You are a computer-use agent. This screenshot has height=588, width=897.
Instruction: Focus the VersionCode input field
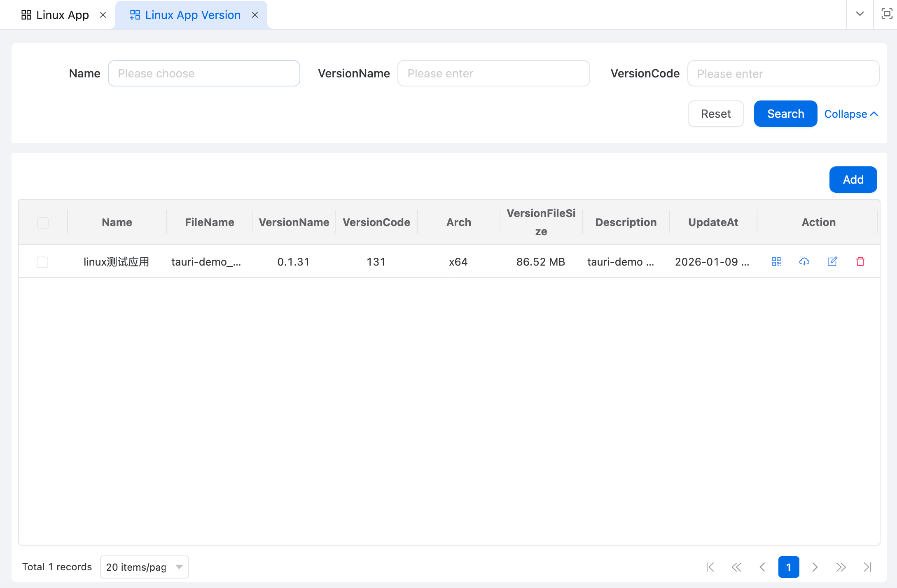pos(783,73)
